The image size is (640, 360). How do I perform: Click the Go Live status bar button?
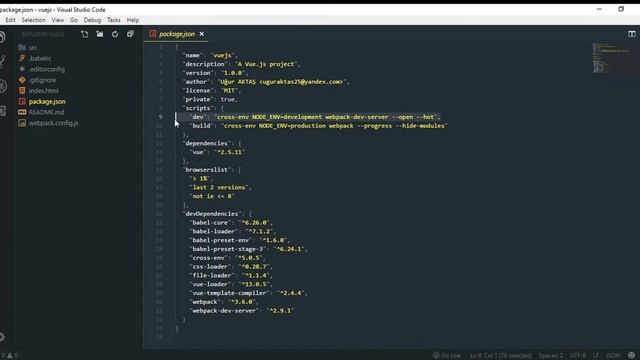(x=447, y=356)
